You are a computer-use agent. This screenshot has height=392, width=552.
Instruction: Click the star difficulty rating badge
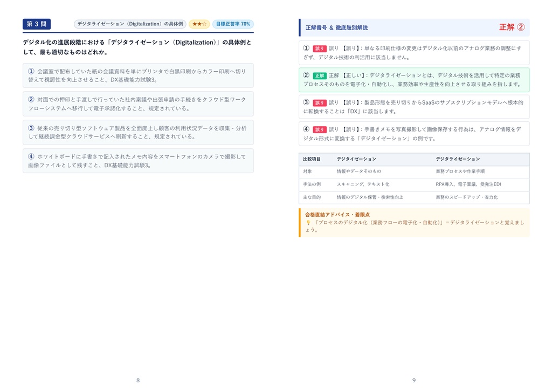coord(199,24)
